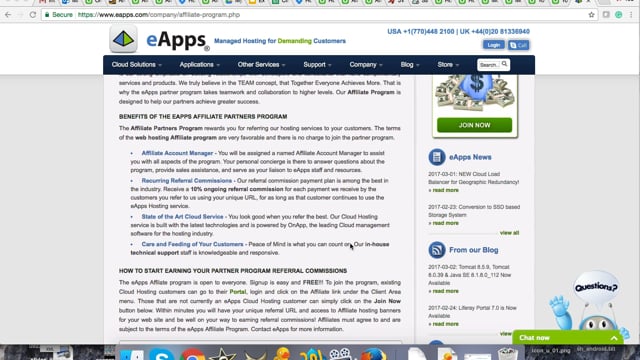
Task: Focus the site Search input field
Action: tap(489, 64)
